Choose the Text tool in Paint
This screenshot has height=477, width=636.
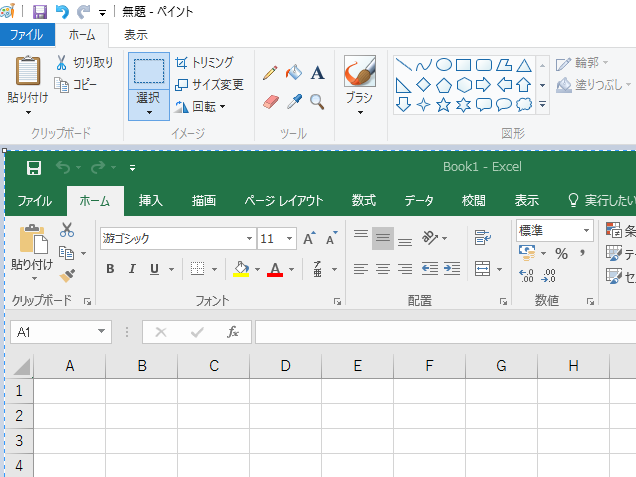(317, 73)
